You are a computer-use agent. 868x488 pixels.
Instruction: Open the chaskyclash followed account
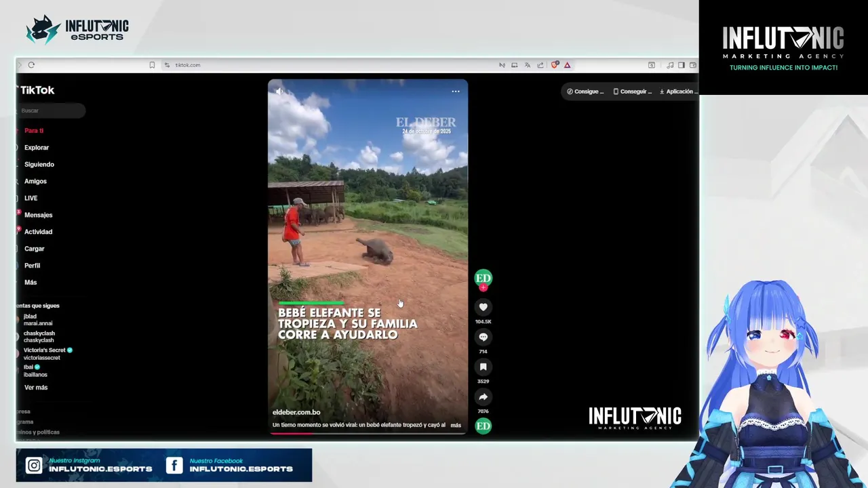point(39,337)
